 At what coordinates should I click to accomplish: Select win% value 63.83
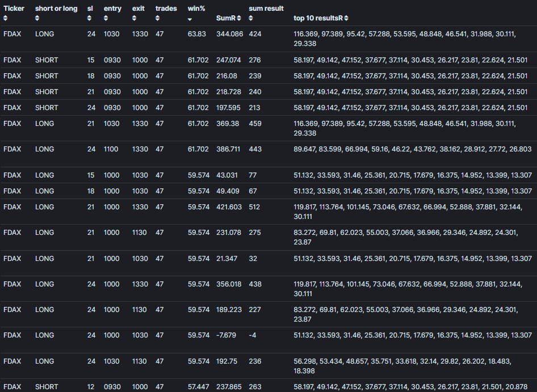[x=197, y=34]
